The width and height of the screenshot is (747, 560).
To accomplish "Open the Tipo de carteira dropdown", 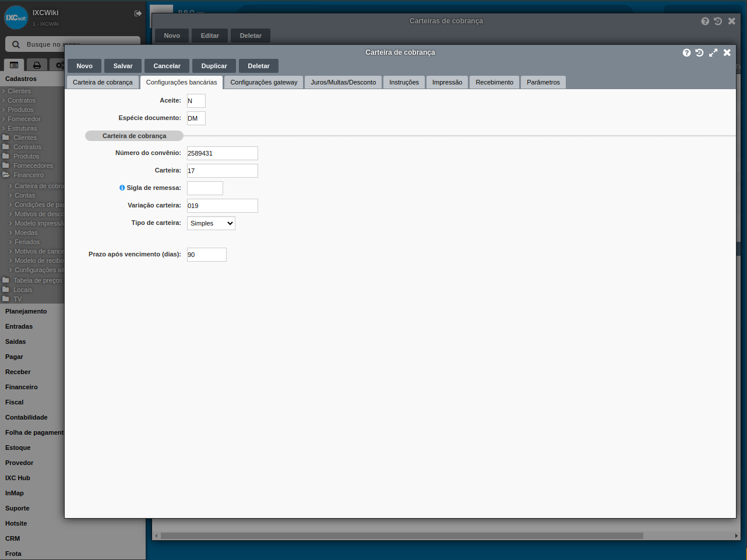I will pos(211,223).
